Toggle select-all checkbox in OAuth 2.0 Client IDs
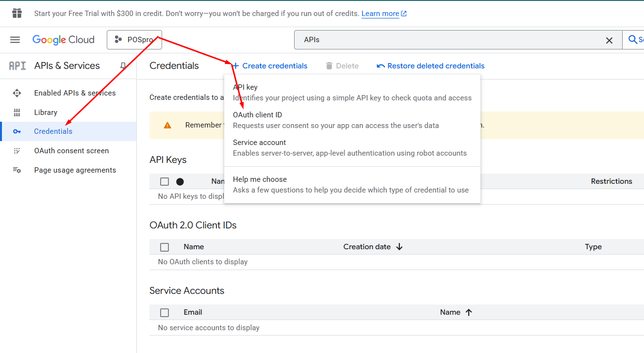This screenshot has width=644, height=353. point(165,247)
